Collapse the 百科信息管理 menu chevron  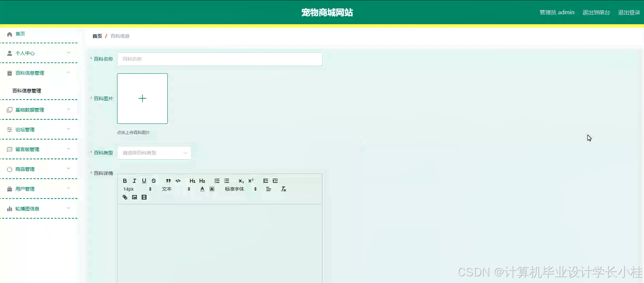pos(69,73)
